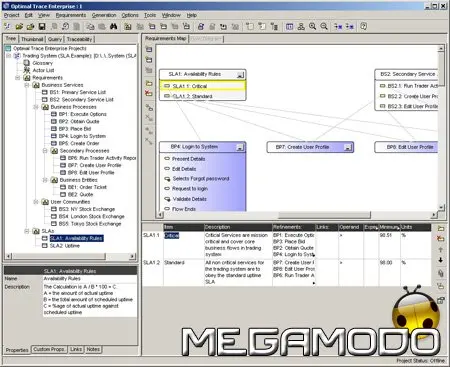Open the Tools menu
Screen dimensions: 450x367
[x=150, y=15]
